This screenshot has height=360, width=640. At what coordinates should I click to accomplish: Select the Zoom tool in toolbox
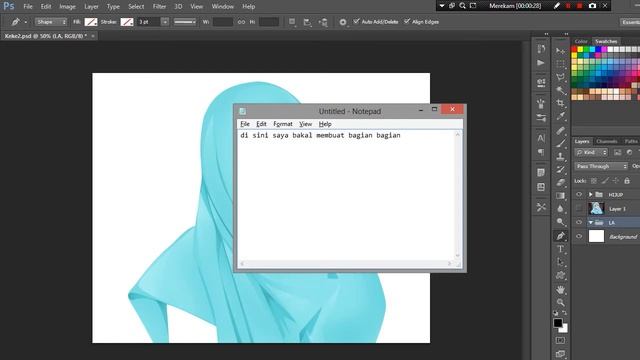pos(560,302)
